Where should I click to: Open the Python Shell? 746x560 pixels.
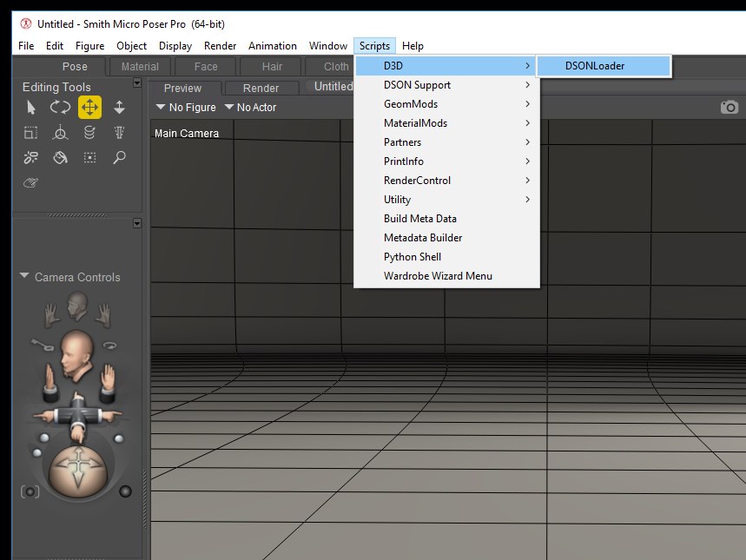coord(446,256)
